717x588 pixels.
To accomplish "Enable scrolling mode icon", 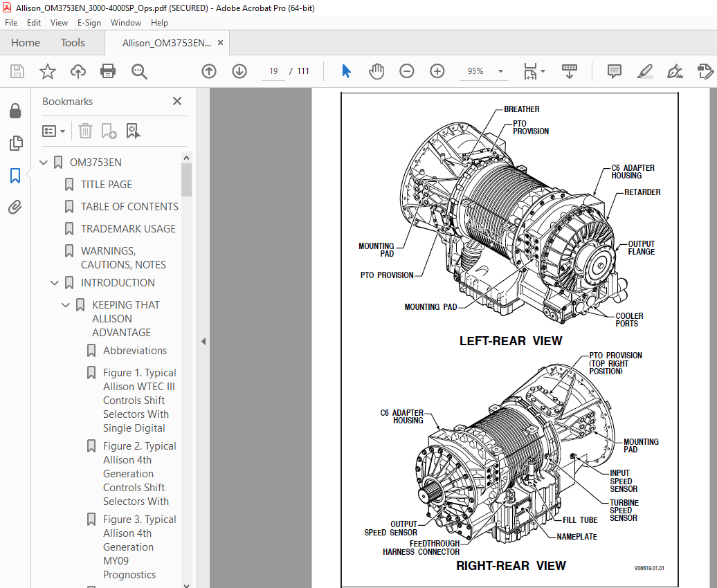I will 570,71.
